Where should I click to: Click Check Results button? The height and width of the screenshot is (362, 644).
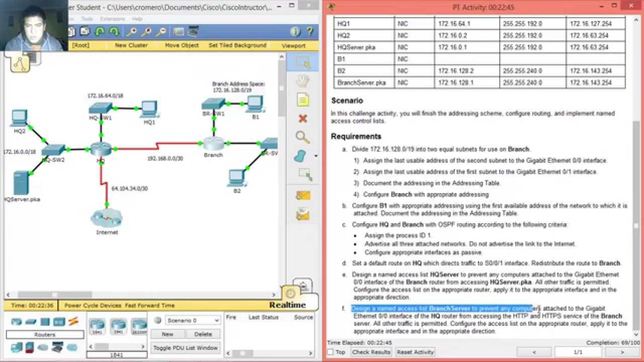tap(371, 352)
